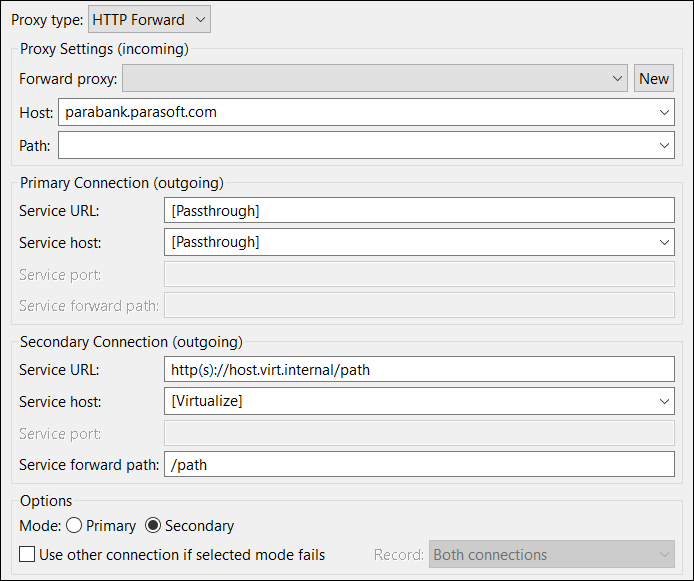Viewport: 694px width, 581px height.
Task: Open the Record Both connections dropdown
Action: (x=551, y=554)
